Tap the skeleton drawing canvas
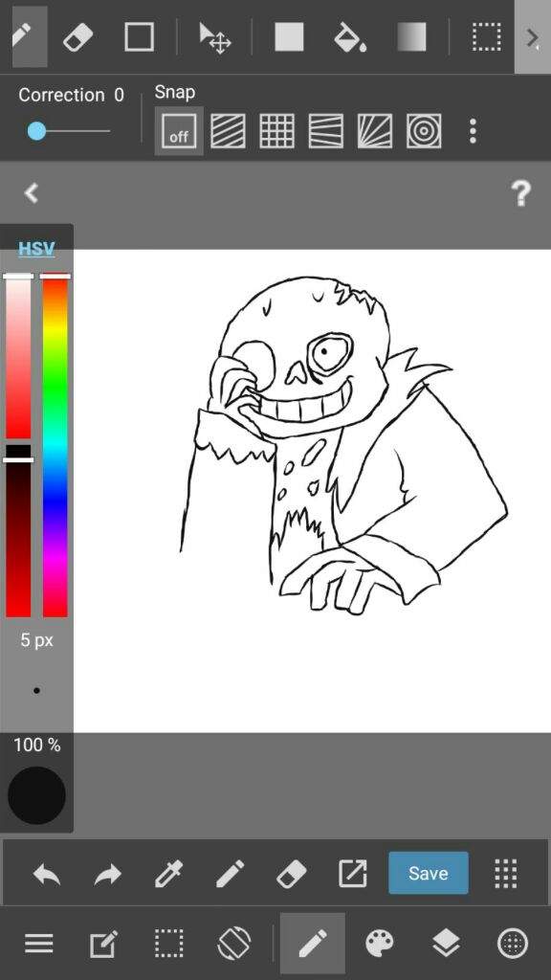 313,491
